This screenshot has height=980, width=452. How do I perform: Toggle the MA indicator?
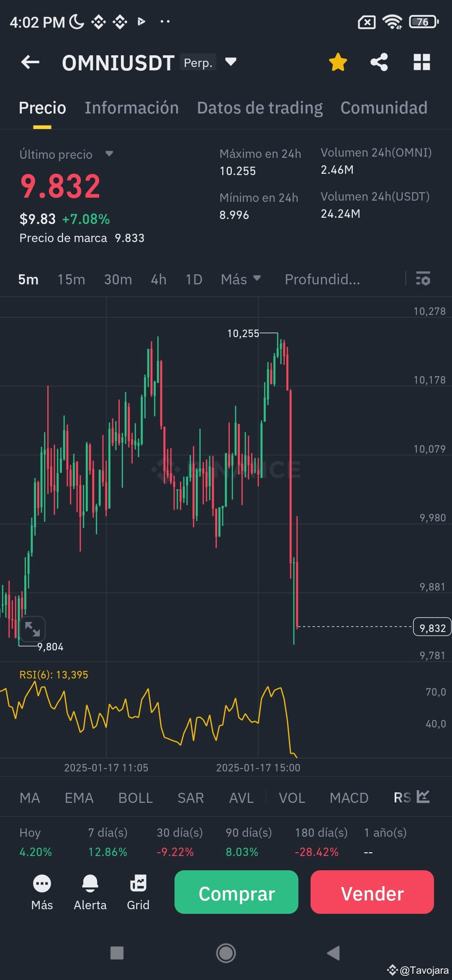click(30, 798)
